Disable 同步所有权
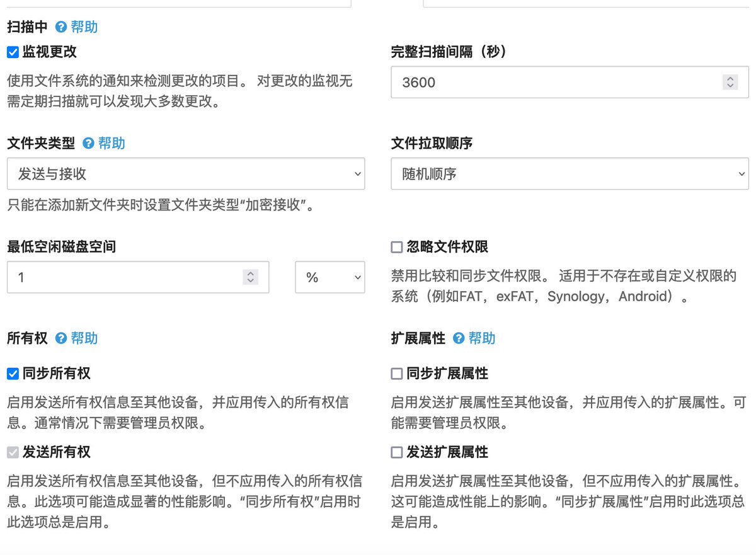Viewport: 756px width, 555px height. pos(11,373)
